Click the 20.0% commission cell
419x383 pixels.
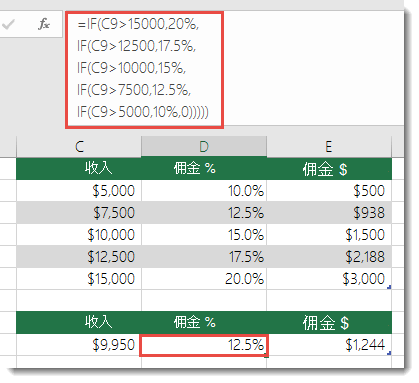(x=204, y=279)
